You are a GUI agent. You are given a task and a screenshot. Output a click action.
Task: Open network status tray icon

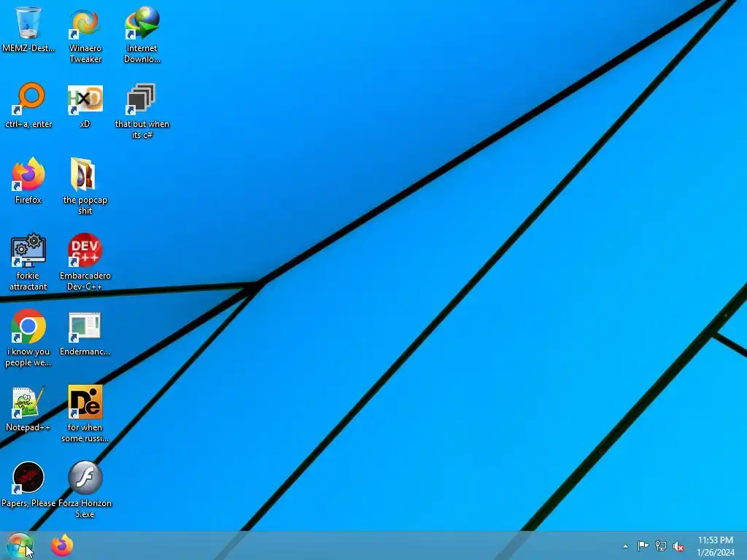[x=661, y=545]
